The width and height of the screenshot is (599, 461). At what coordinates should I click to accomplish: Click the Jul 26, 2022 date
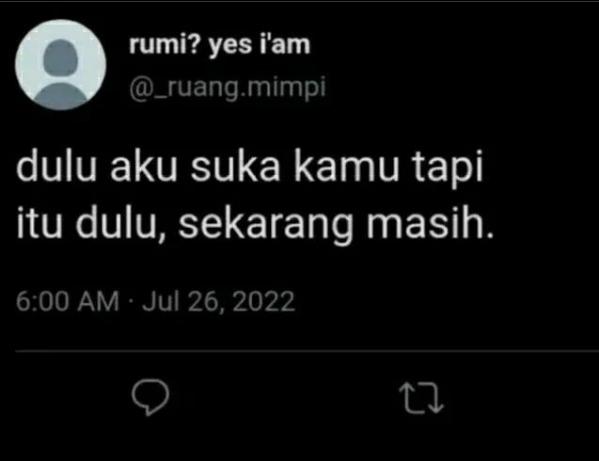[x=219, y=302]
